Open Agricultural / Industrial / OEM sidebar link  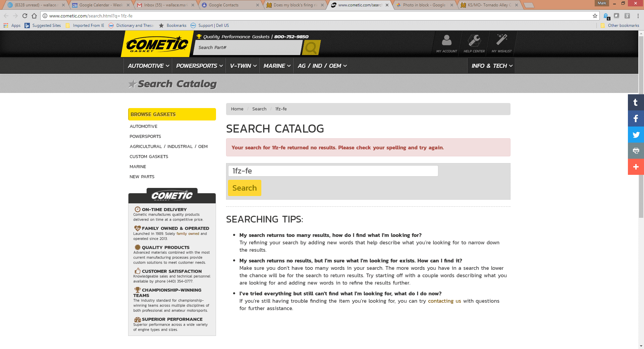(169, 147)
